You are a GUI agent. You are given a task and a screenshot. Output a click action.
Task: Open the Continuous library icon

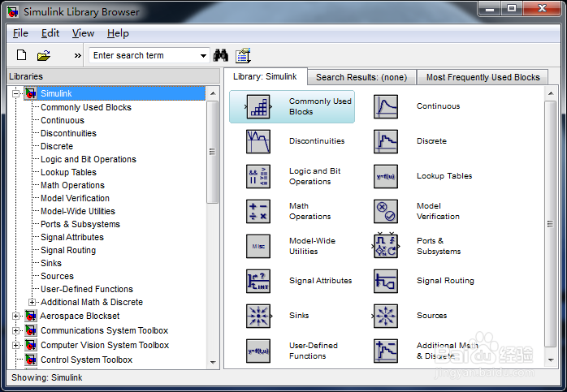[386, 106]
